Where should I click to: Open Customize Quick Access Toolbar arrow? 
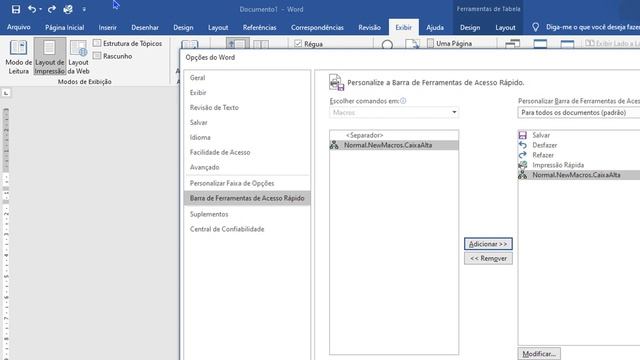click(84, 9)
